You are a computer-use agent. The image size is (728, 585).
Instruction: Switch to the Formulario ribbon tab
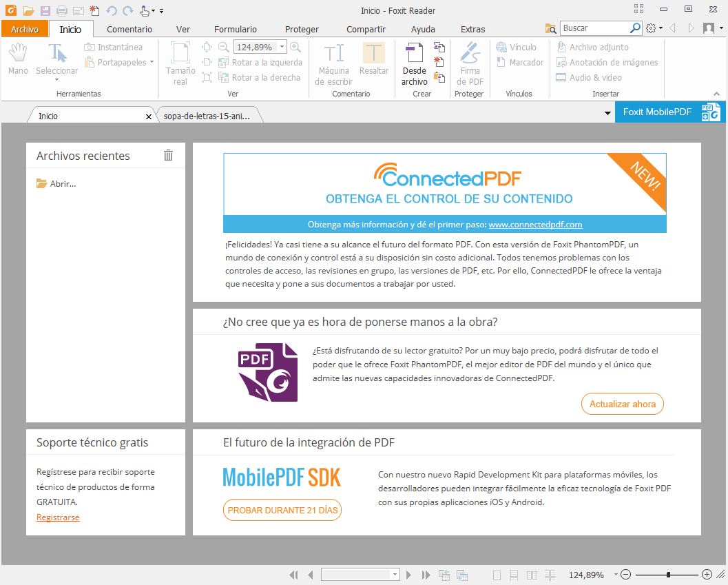tap(236, 29)
